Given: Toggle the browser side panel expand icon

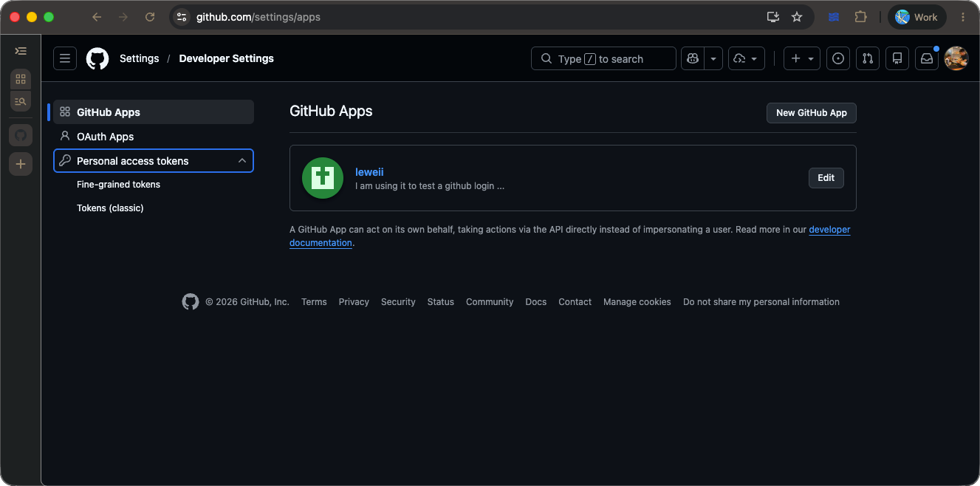Looking at the screenshot, I should coord(21,51).
